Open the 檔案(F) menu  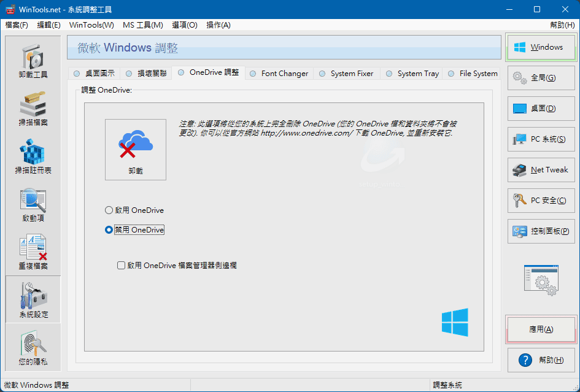[17, 25]
